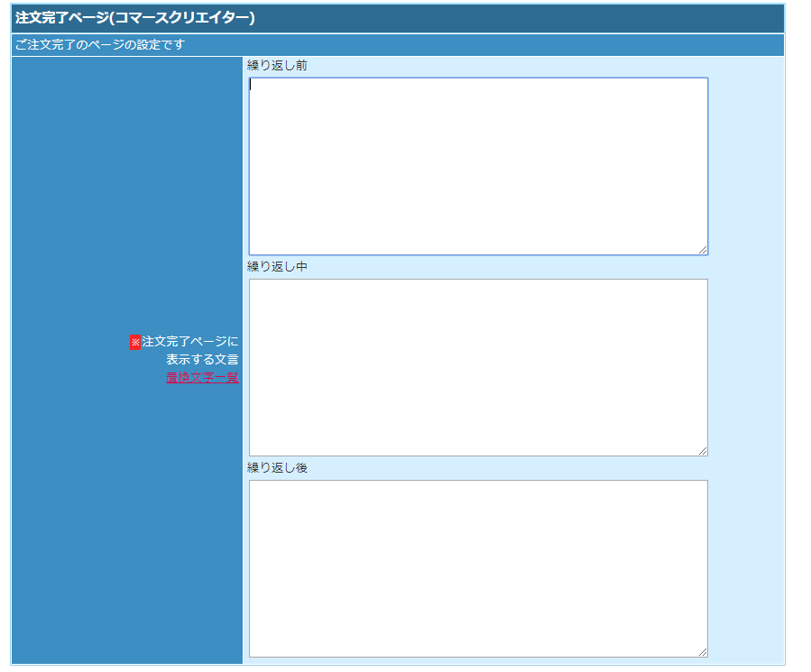
Task: Click the 繰り返し中 text area
Action: pyautogui.click(x=478, y=367)
